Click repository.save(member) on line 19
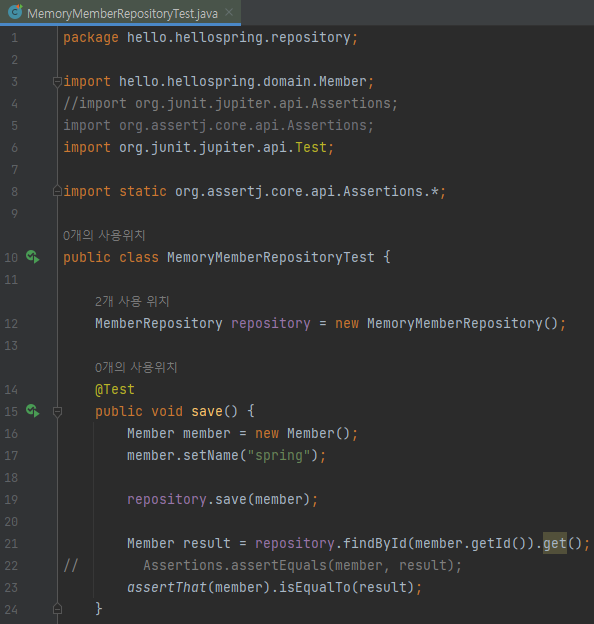Image resolution: width=594 pixels, height=624 pixels. (x=222, y=499)
